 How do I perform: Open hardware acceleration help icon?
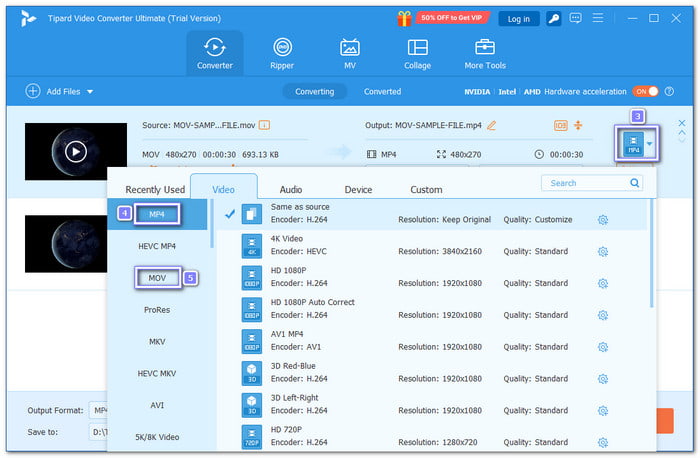pyautogui.click(x=669, y=91)
